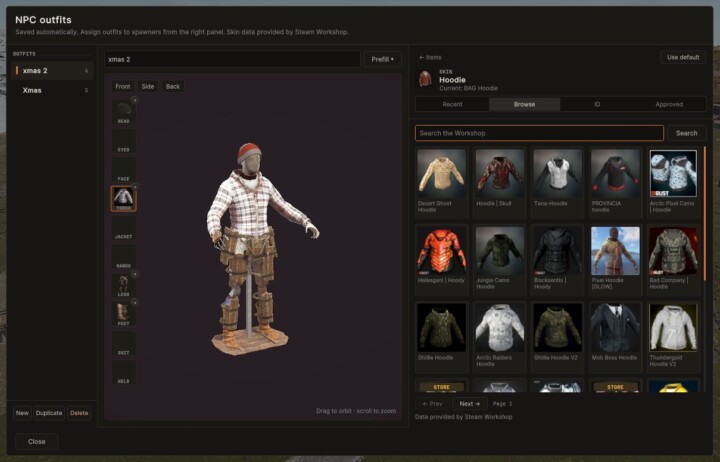Choose the Arctic Raiders Hoodie skin

(x=499, y=336)
